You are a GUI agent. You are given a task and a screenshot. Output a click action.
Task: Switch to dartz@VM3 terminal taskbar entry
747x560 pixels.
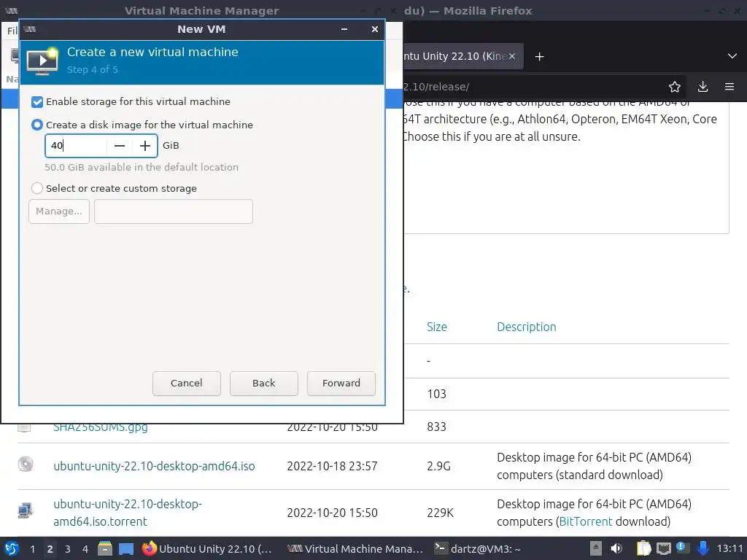click(x=479, y=548)
